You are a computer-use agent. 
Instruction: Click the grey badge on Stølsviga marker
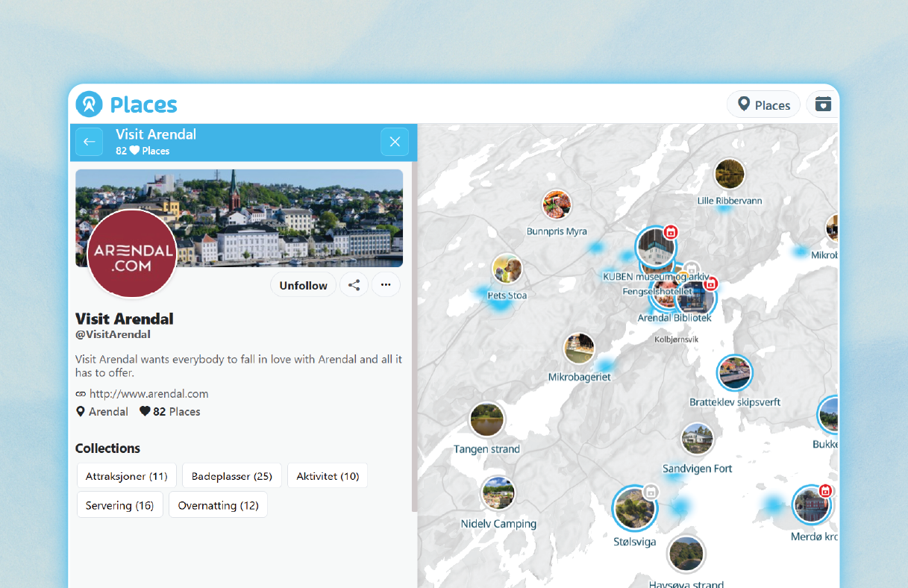click(x=651, y=492)
